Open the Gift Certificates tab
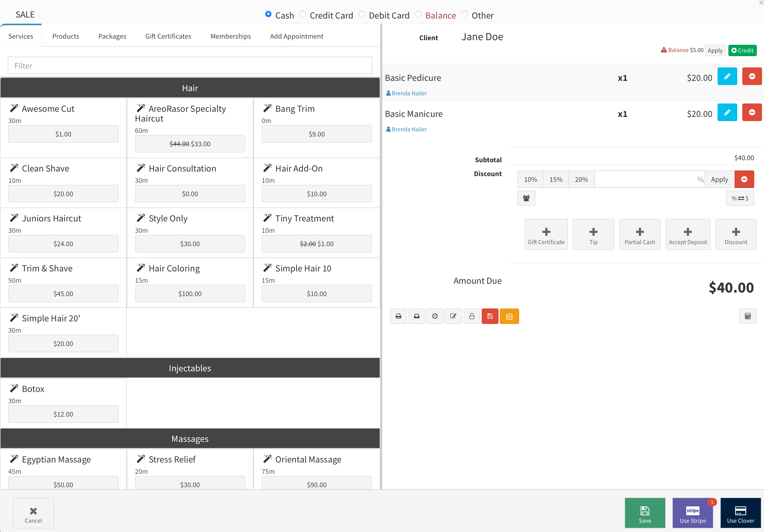 point(168,36)
